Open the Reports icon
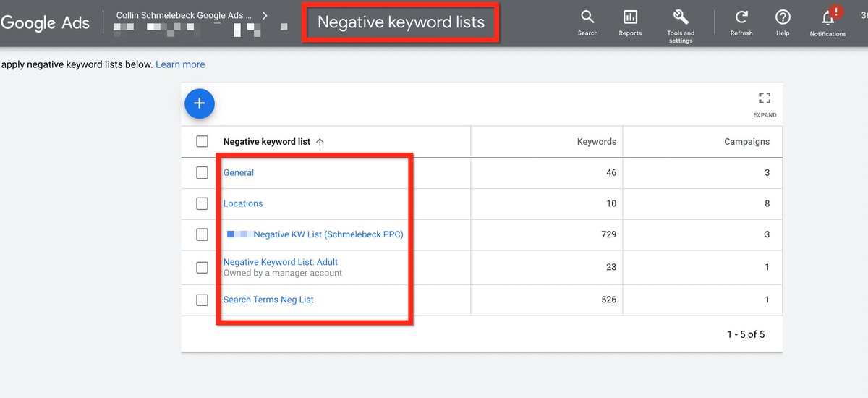 click(x=630, y=22)
